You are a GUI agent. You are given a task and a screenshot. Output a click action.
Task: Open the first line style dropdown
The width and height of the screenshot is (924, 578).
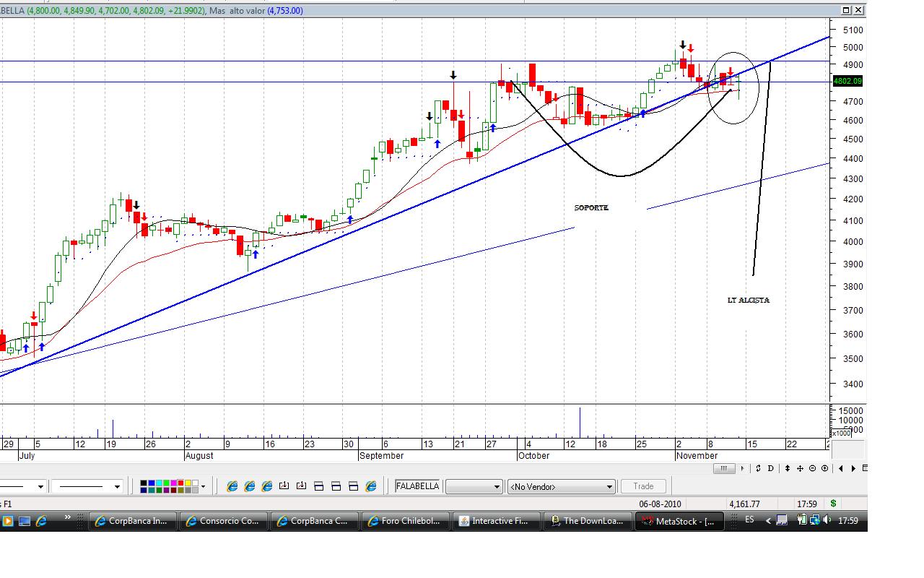click(40, 486)
